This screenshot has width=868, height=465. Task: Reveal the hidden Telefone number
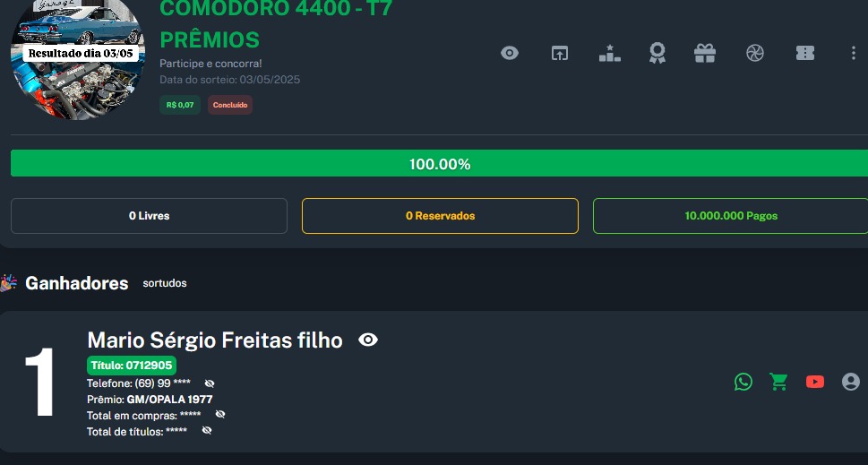point(210,383)
